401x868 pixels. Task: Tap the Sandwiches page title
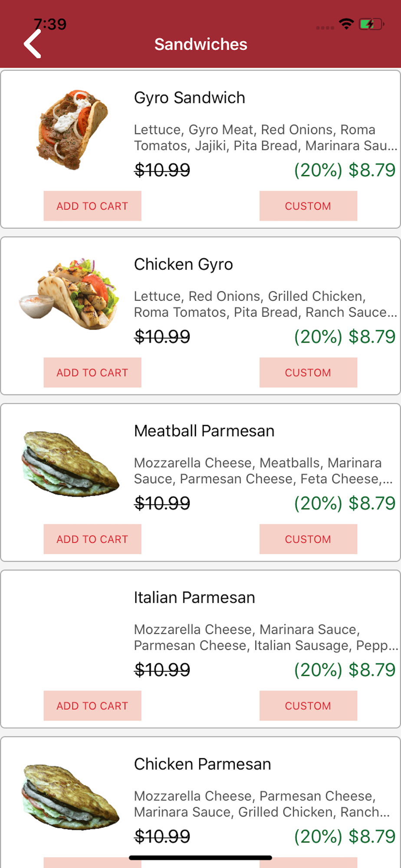[201, 44]
